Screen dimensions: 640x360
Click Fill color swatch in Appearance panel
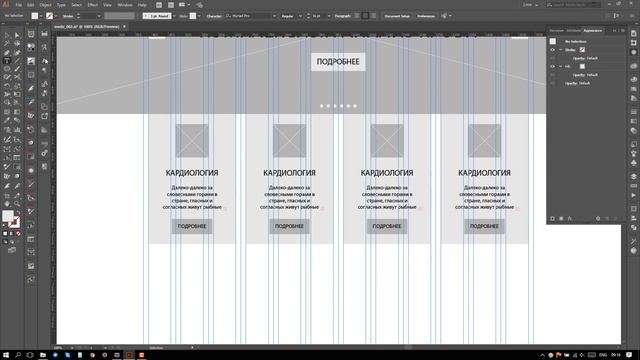tap(582, 67)
